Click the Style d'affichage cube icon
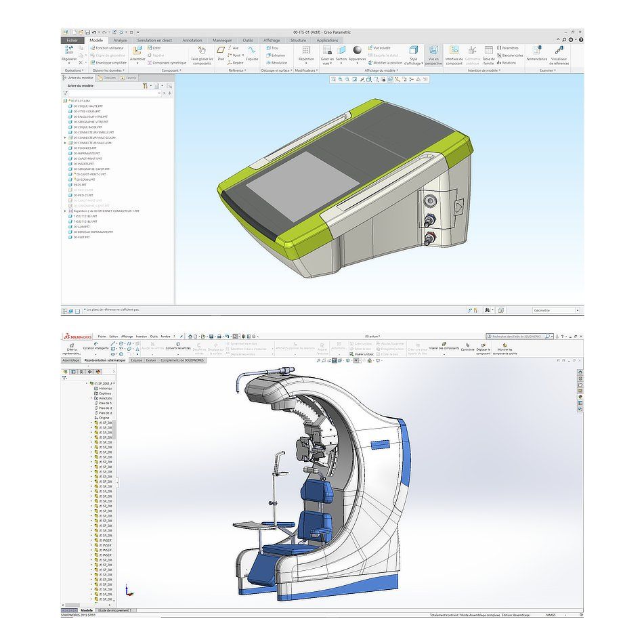 [414, 50]
